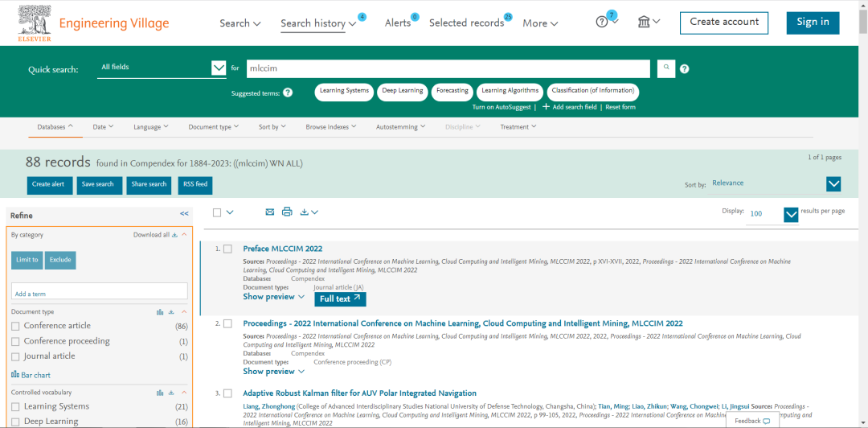This screenshot has width=868, height=428.
Task: Select the checkbox for the Adaptive Robust Kalman filter result
Action: (x=227, y=393)
